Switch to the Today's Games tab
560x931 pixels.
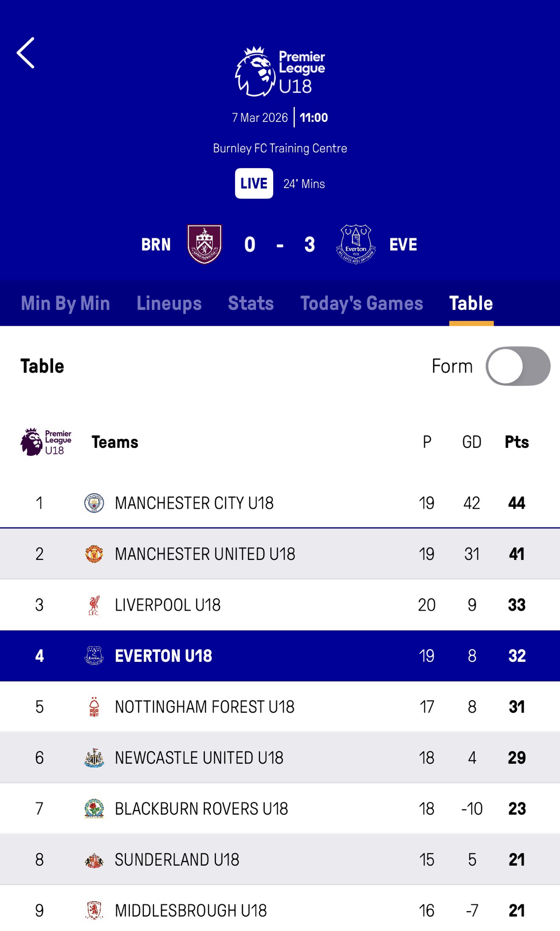click(362, 304)
